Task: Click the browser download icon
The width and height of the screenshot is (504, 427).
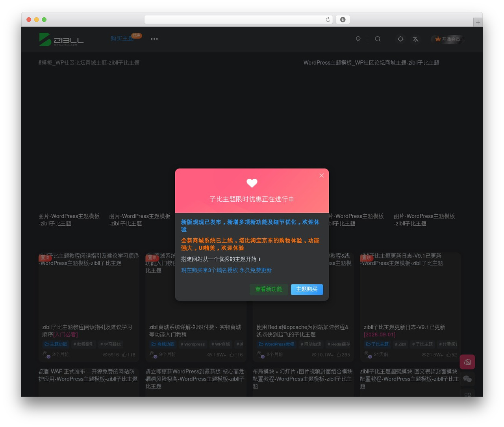Action: tap(343, 20)
